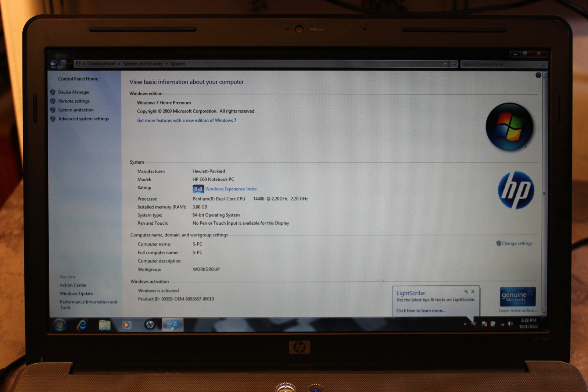Click Change settings link
The height and width of the screenshot is (392, 588).
pyautogui.click(x=517, y=243)
